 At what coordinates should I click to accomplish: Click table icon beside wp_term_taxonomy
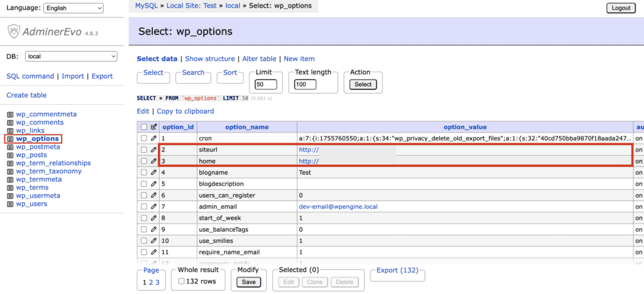click(10, 171)
